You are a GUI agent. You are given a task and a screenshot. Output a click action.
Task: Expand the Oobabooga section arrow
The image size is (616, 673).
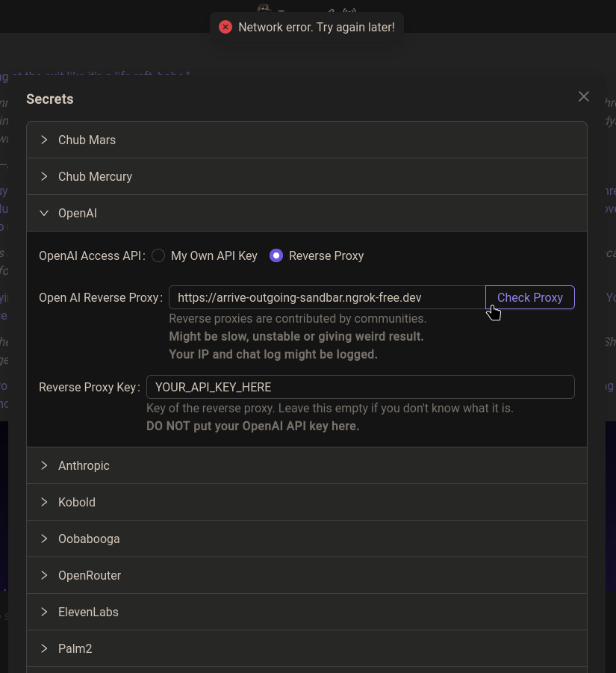(44, 539)
